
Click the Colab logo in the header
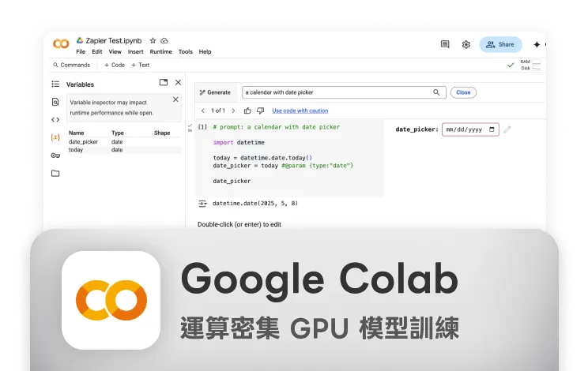61,43
